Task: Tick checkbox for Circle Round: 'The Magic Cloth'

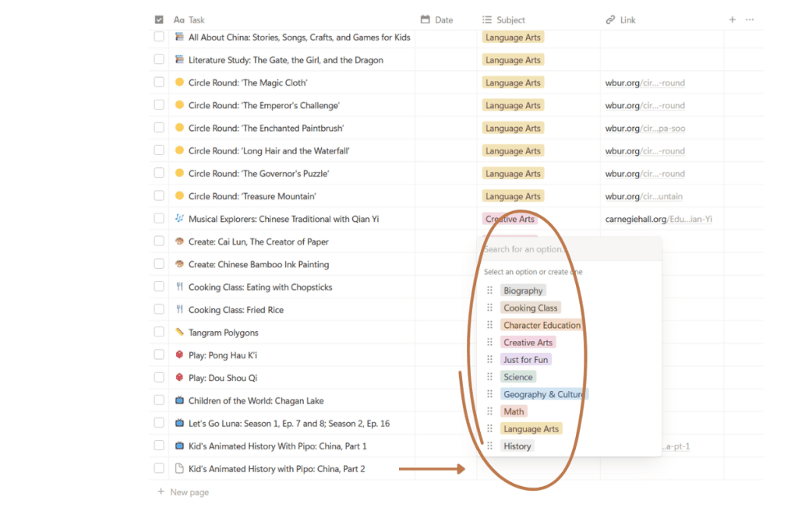Action: click(x=159, y=83)
